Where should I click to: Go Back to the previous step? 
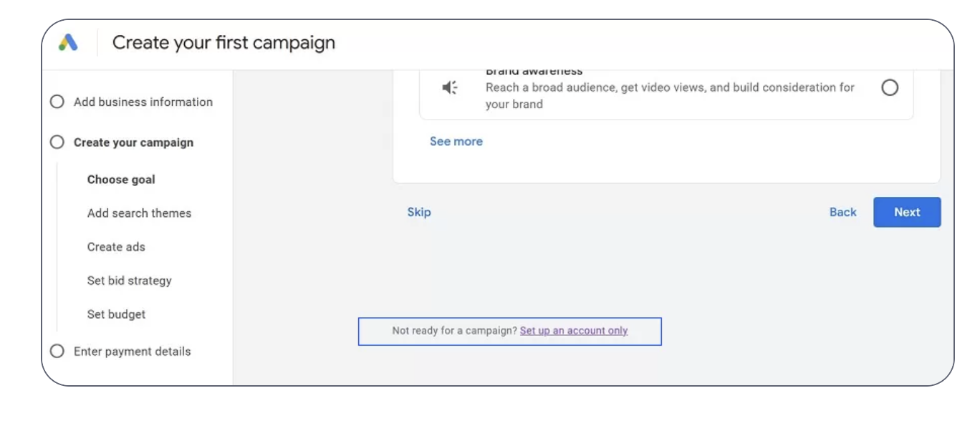tap(842, 212)
